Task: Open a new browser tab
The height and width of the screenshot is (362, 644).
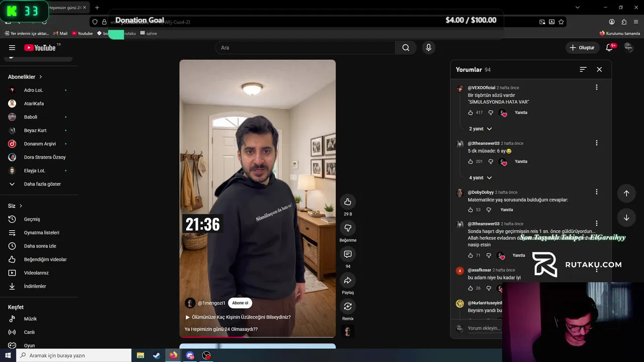Action: tap(97, 8)
